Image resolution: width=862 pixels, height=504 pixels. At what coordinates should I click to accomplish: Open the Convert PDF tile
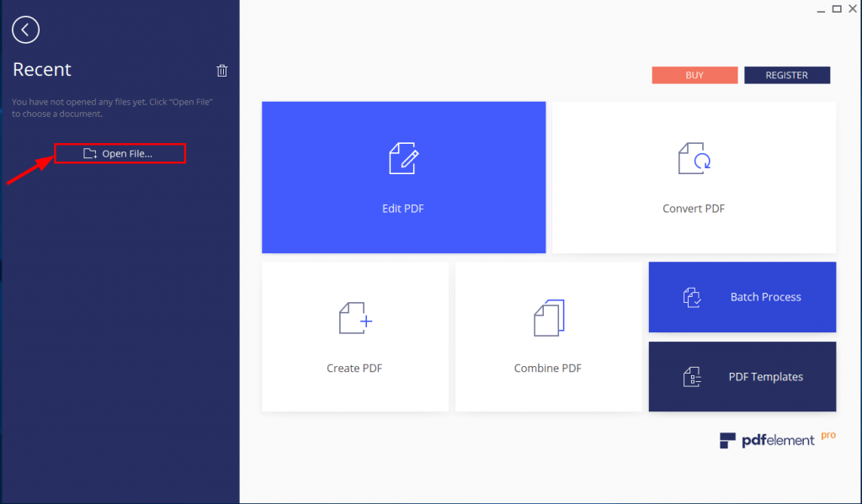[x=694, y=177]
